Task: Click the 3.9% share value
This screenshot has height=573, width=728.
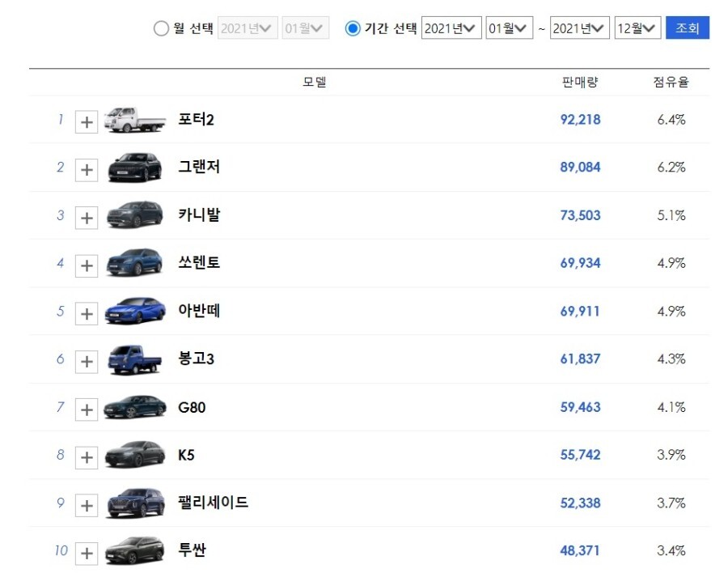Action: 671,455
